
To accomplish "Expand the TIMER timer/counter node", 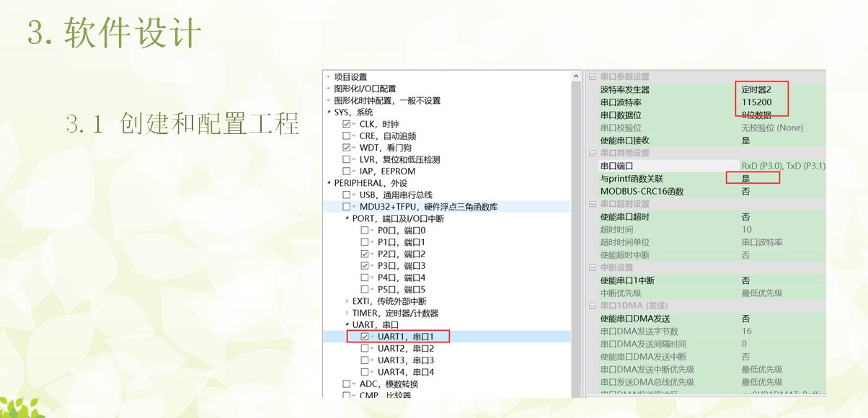I will tap(347, 313).
